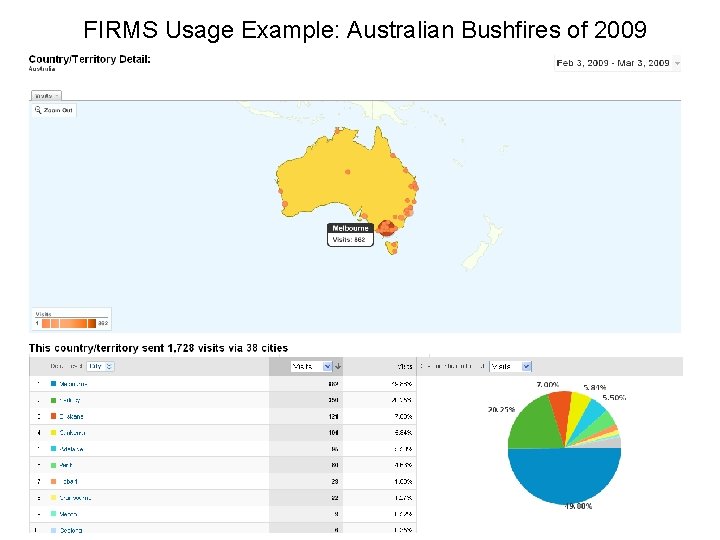Open the Brisbane city link
Image resolution: width=720 pixels, height=540 pixels.
coord(71,416)
